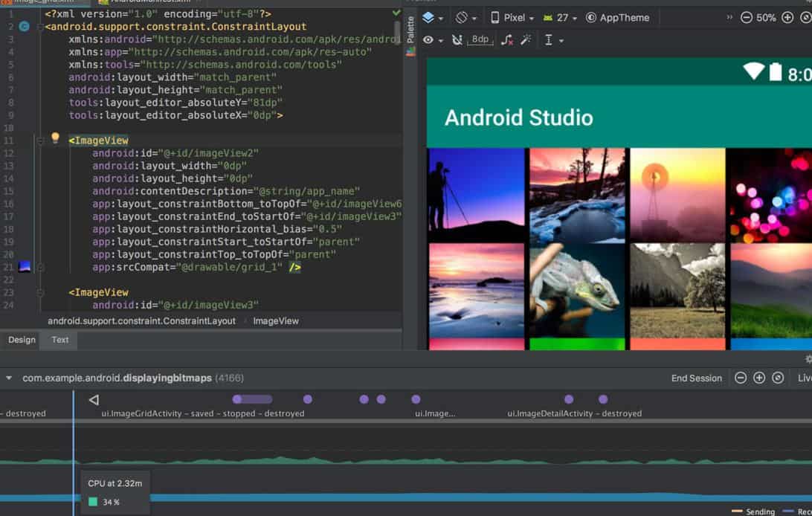Click the guidelines icon

point(549,40)
